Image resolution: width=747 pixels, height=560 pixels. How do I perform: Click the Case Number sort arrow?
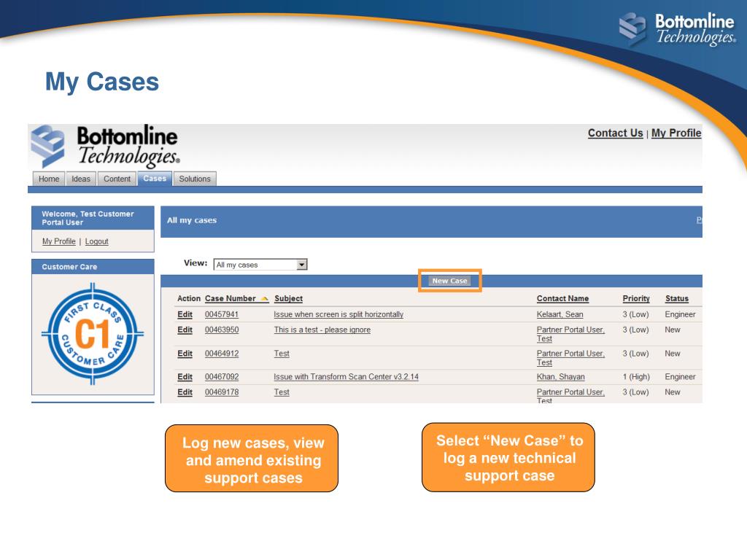click(265, 298)
